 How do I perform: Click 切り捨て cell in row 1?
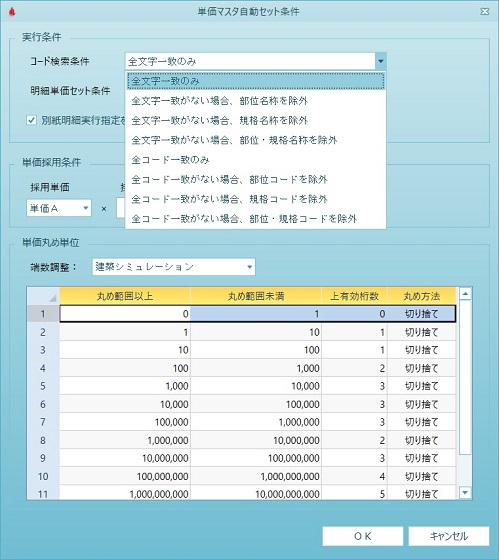click(422, 314)
